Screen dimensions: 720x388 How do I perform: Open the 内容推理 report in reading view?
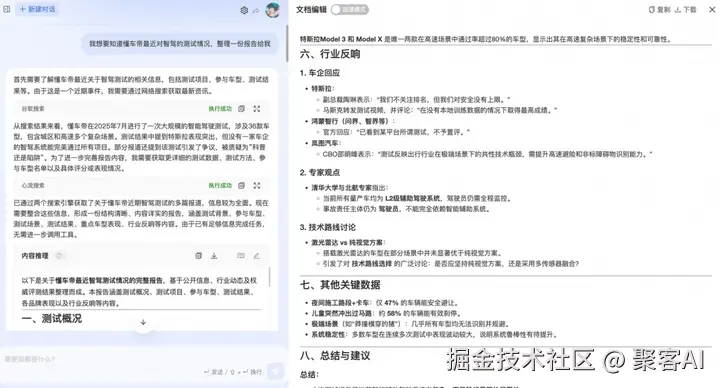pos(241,256)
